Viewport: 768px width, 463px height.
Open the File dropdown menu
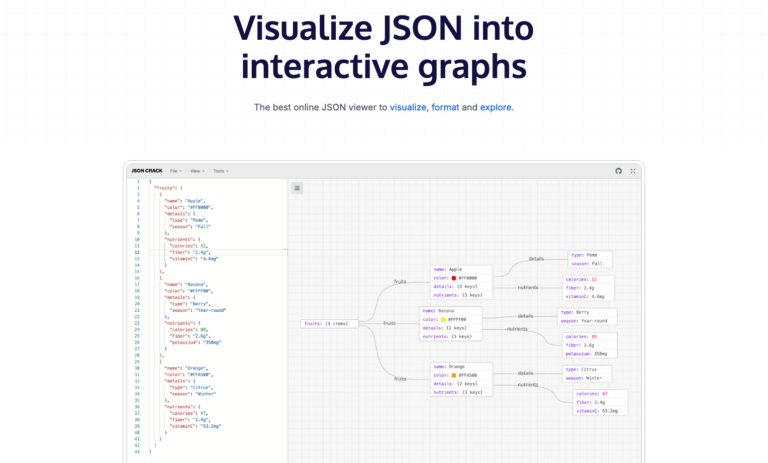[x=176, y=171]
